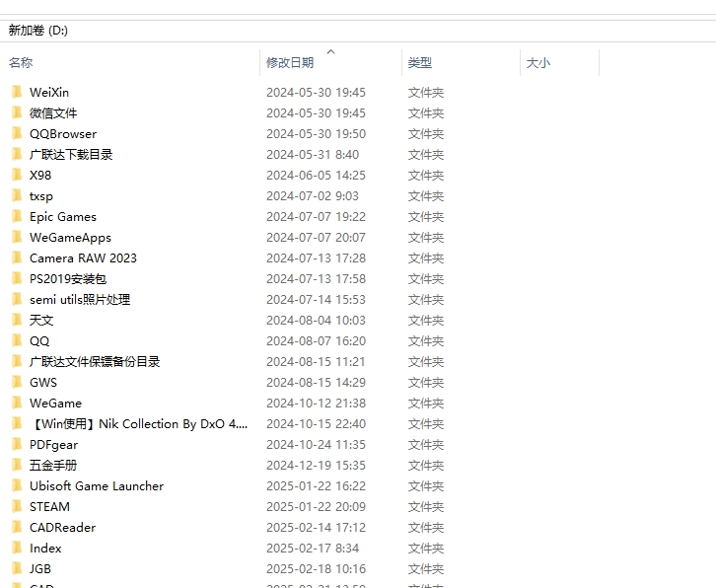716x588 pixels.
Task: Select the Camera RAW 2023 folder name
Action: 83,258
